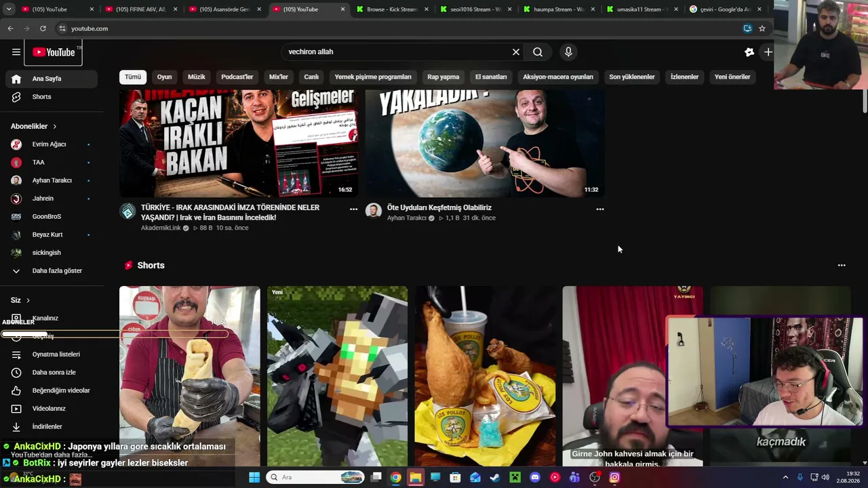The image size is (868, 488).
Task: Open İndirilenler downloads
Action: [x=52, y=427]
